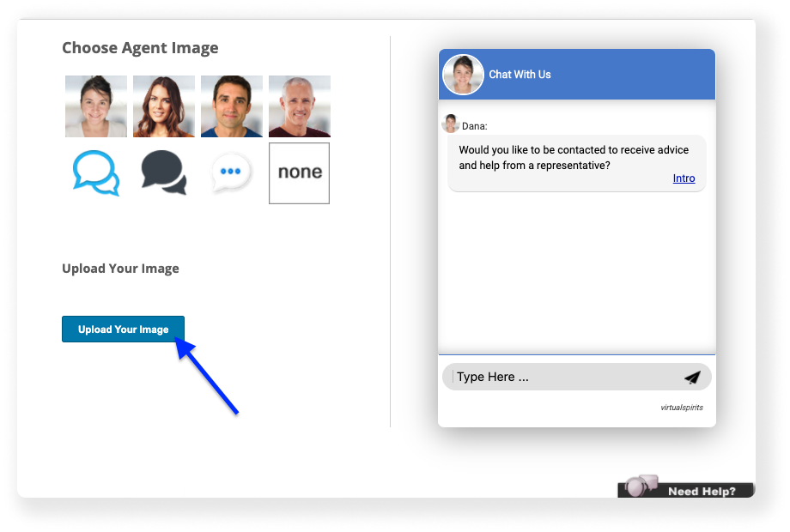Select the 'none' agent image option

[x=300, y=173]
